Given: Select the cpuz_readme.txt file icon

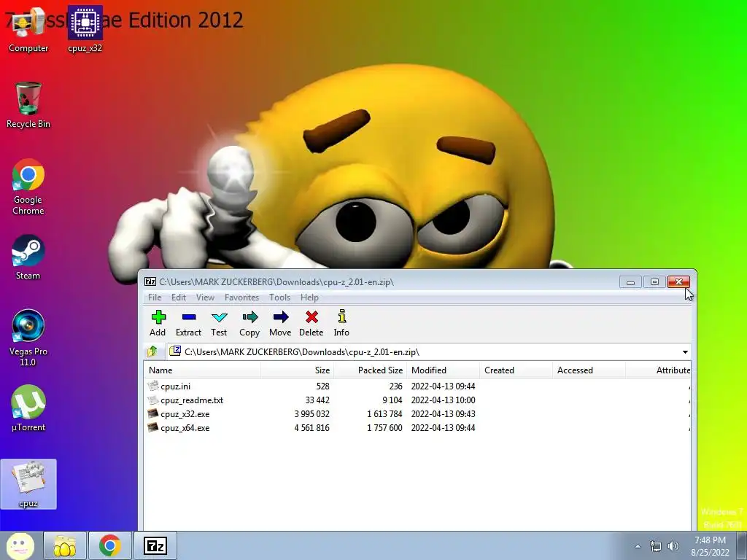Looking at the screenshot, I should tap(153, 400).
